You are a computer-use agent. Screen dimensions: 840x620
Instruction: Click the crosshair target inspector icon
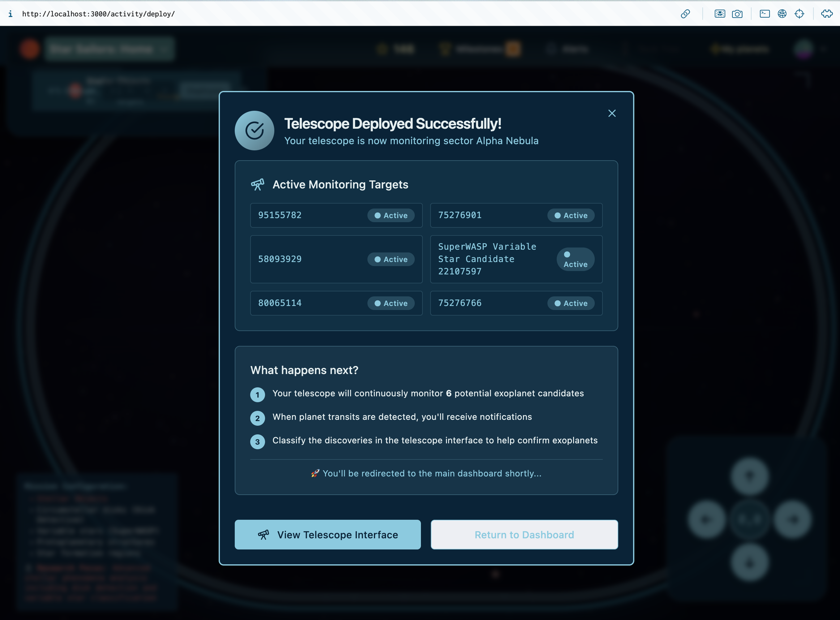click(799, 14)
